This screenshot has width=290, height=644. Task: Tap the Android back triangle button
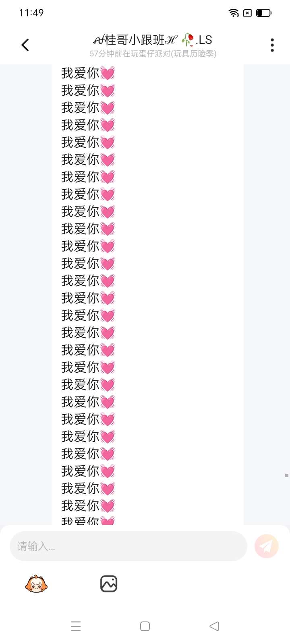[214, 626]
